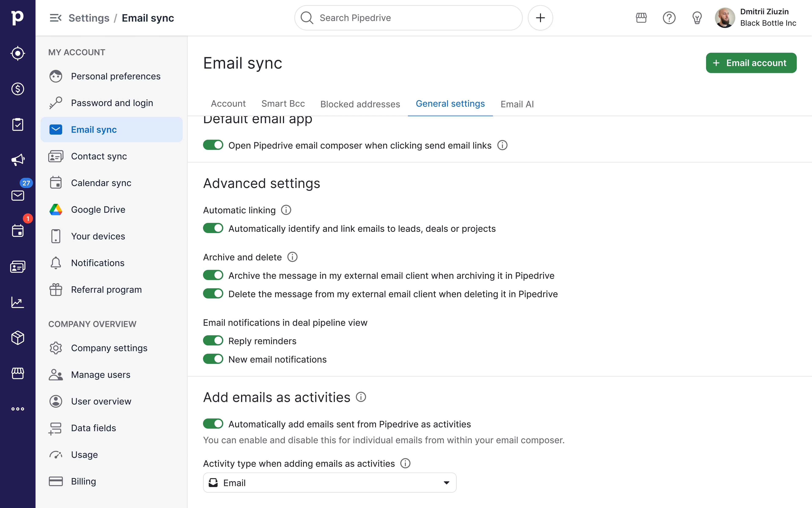Viewport: 812px width, 508px height.
Task: Open Campaigns megaphone icon
Action: [18, 160]
